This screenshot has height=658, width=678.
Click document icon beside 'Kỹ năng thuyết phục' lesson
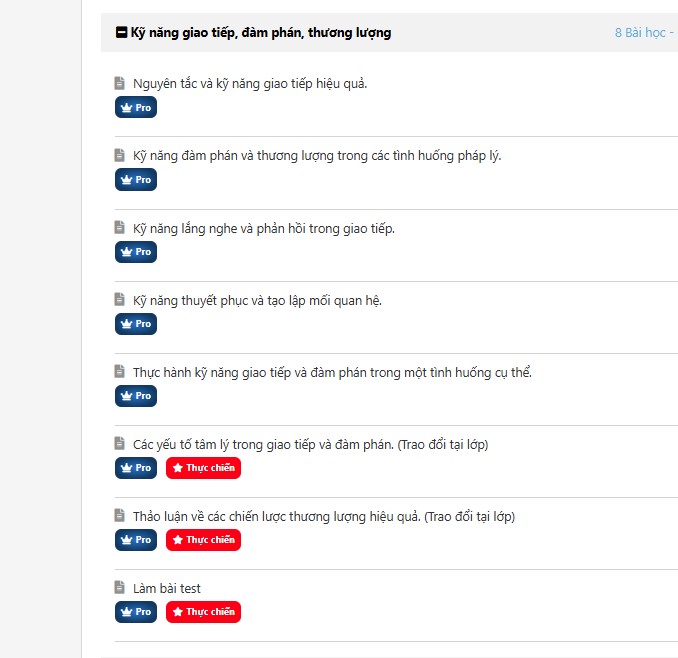[120, 300]
